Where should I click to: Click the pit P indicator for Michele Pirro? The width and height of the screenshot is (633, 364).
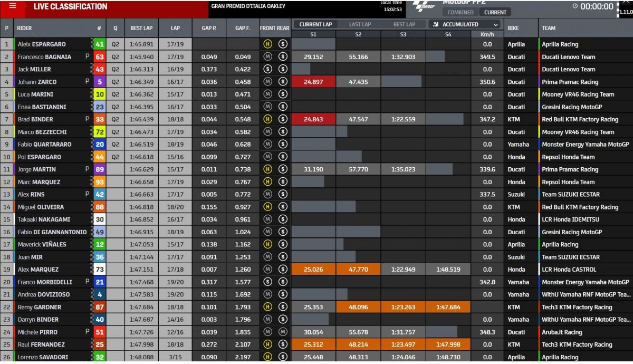click(x=87, y=332)
